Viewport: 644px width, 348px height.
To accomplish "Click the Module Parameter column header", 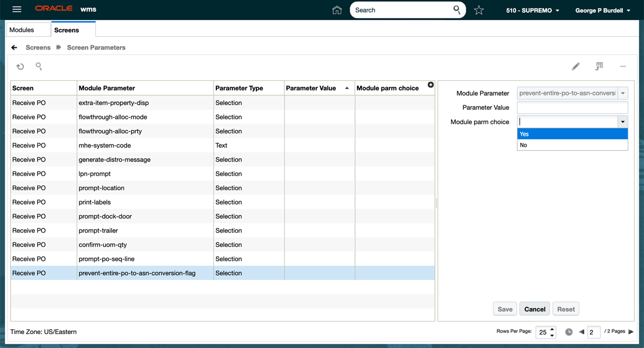I will coord(145,88).
